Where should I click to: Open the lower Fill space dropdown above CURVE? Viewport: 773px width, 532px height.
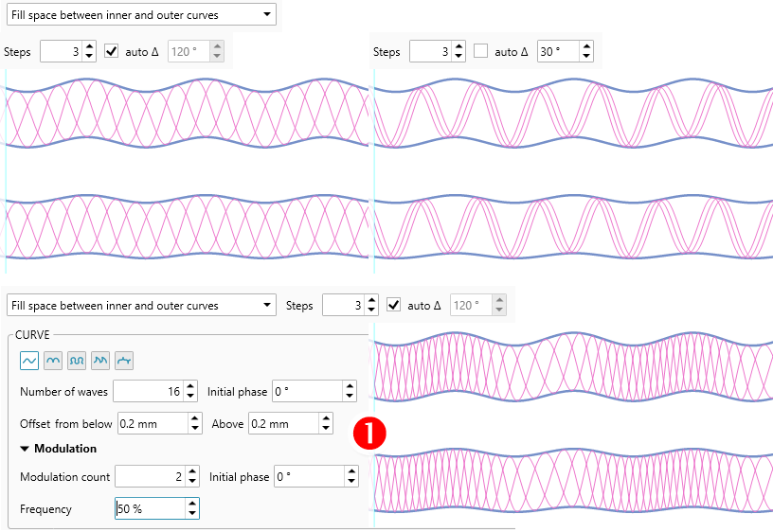click(x=141, y=305)
